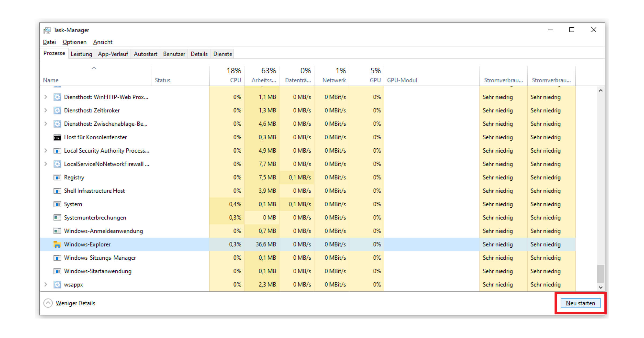This screenshot has height=338, width=644.
Task: Click the wsappx gear icon
Action: pyautogui.click(x=57, y=284)
